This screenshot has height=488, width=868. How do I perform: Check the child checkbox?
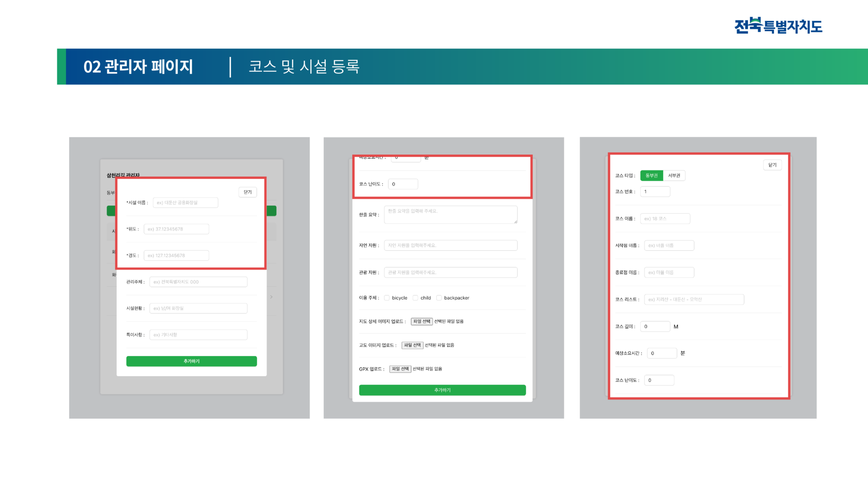[415, 298]
